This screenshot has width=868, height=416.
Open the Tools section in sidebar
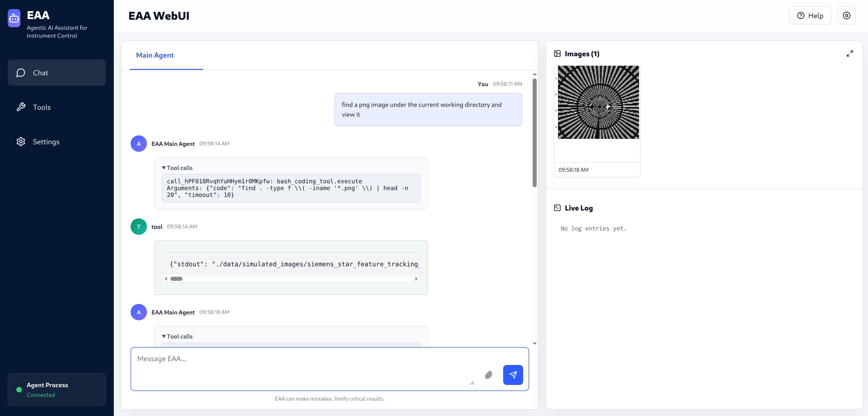point(57,107)
